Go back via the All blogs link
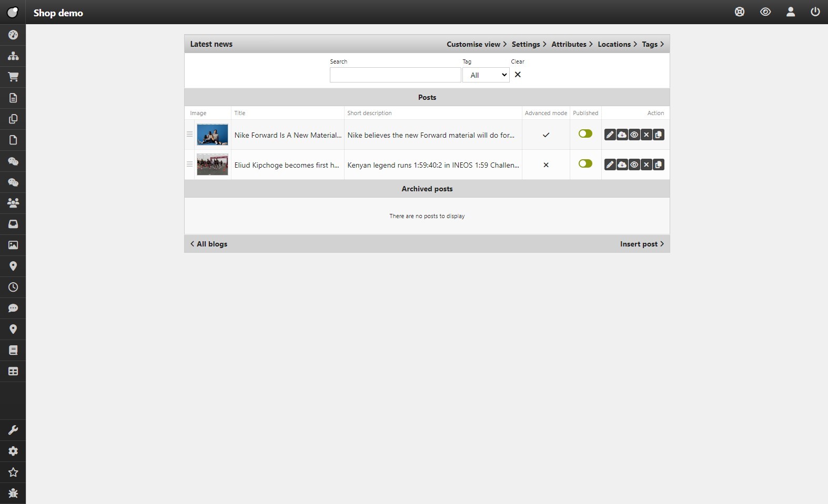828x504 pixels. pos(209,244)
